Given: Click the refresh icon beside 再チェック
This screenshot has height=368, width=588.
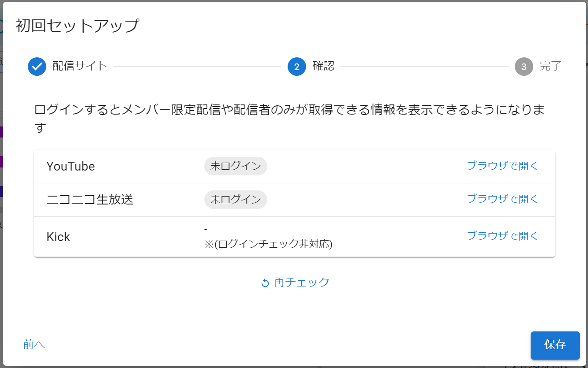Looking at the screenshot, I should pos(265,283).
